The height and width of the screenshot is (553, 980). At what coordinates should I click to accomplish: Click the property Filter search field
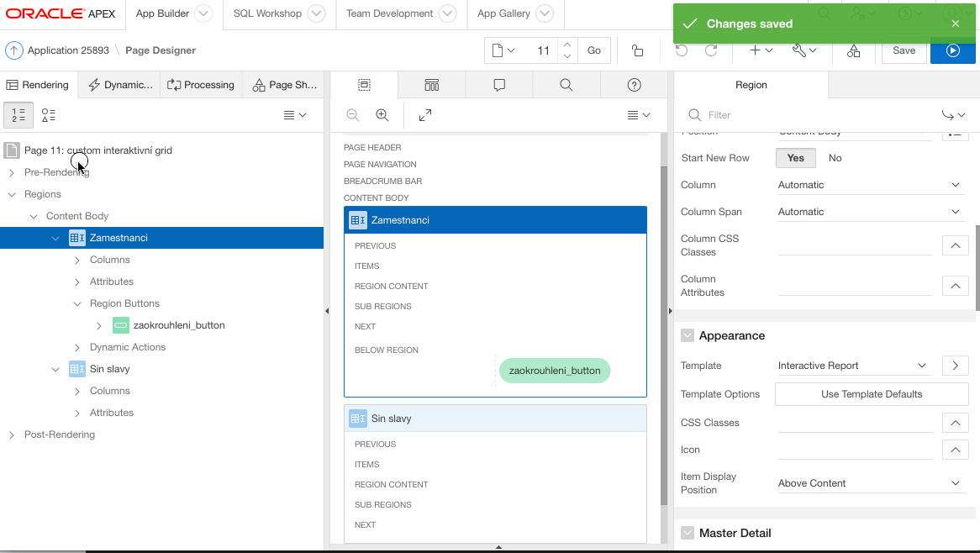(x=815, y=115)
